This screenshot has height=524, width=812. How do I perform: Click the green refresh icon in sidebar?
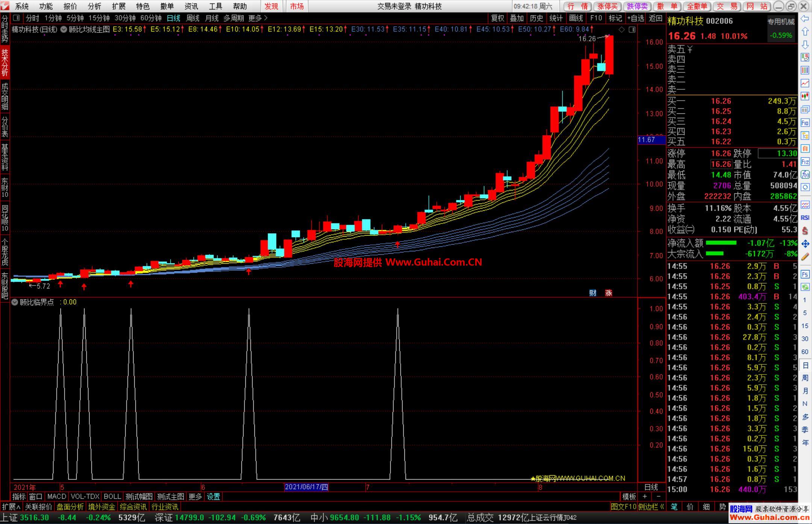click(x=805, y=287)
